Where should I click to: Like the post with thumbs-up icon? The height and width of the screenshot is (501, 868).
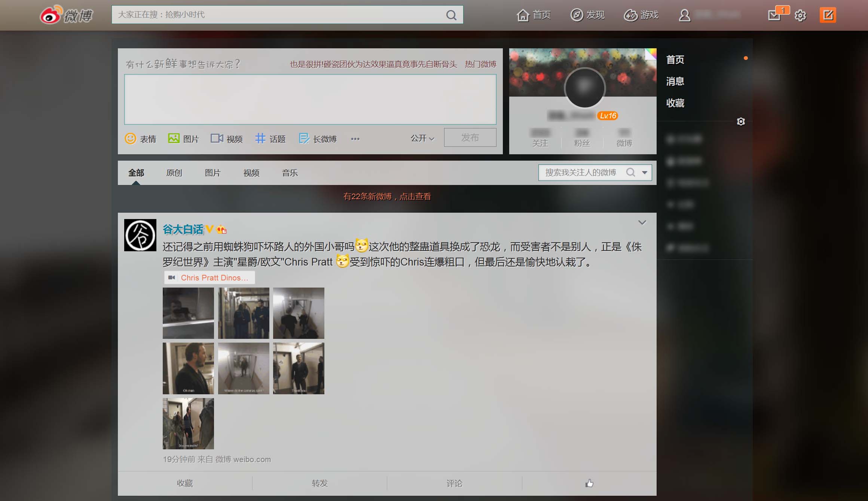pos(589,483)
